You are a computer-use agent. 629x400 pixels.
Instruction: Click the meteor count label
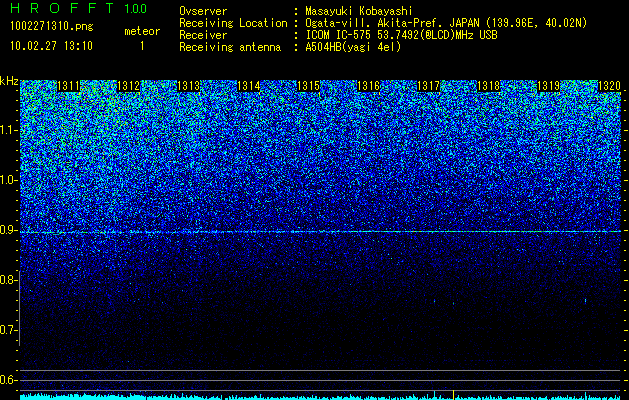pos(142,31)
